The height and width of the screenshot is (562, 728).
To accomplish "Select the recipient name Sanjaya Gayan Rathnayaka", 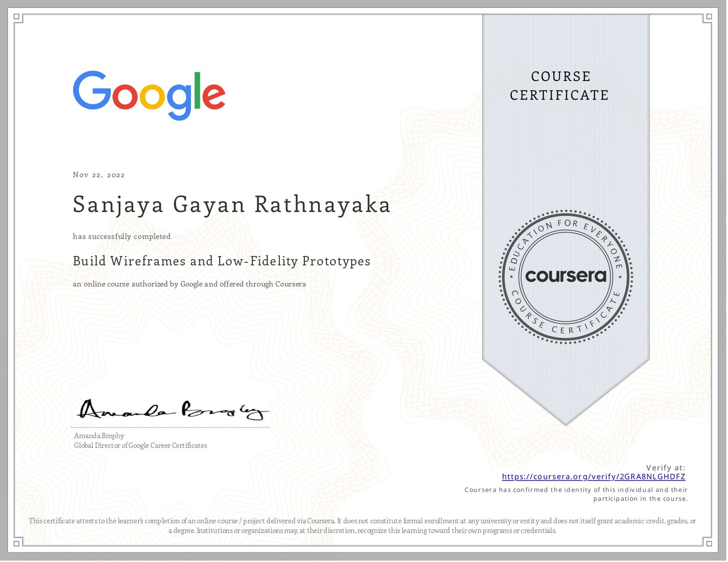I will (232, 205).
